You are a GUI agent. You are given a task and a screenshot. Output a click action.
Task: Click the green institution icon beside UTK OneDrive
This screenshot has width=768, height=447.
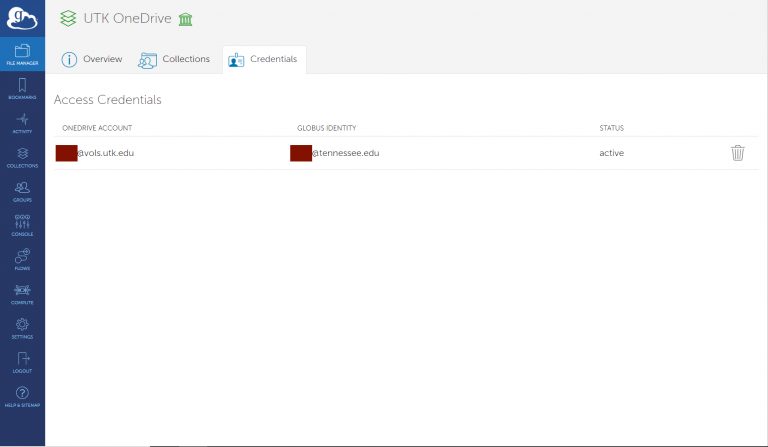click(x=185, y=19)
